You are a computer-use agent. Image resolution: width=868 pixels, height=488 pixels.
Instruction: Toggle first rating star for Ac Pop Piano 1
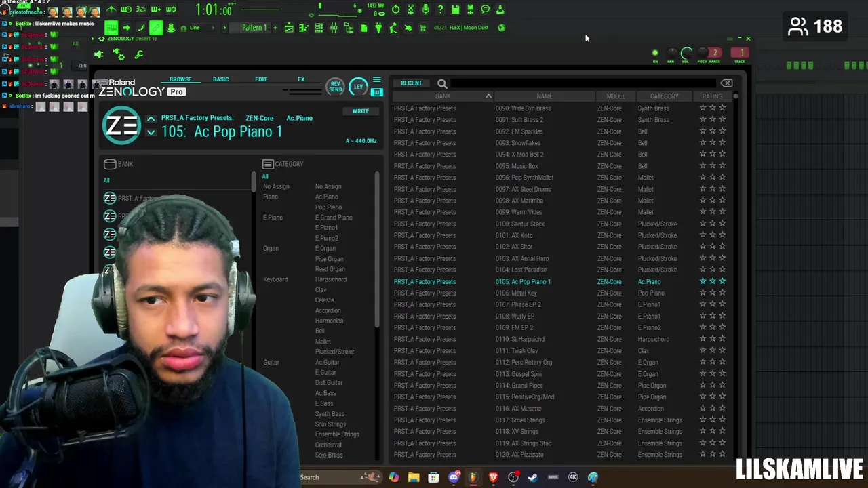coord(703,281)
